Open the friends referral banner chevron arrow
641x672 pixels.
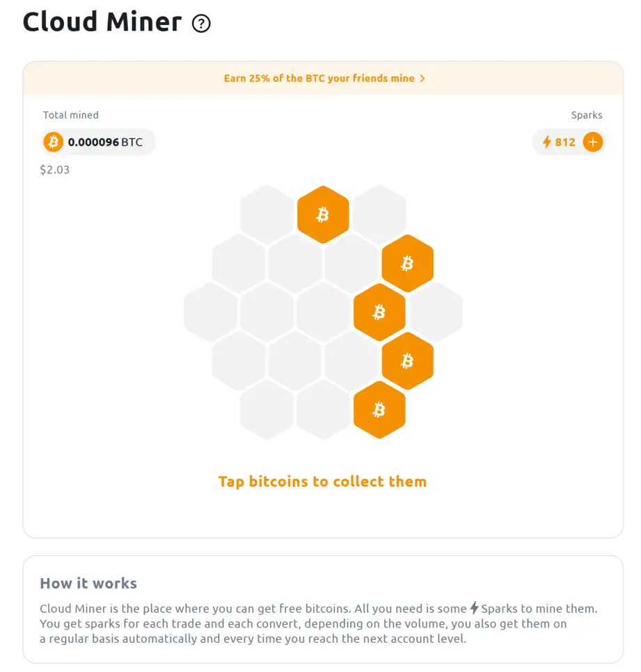[422, 79]
